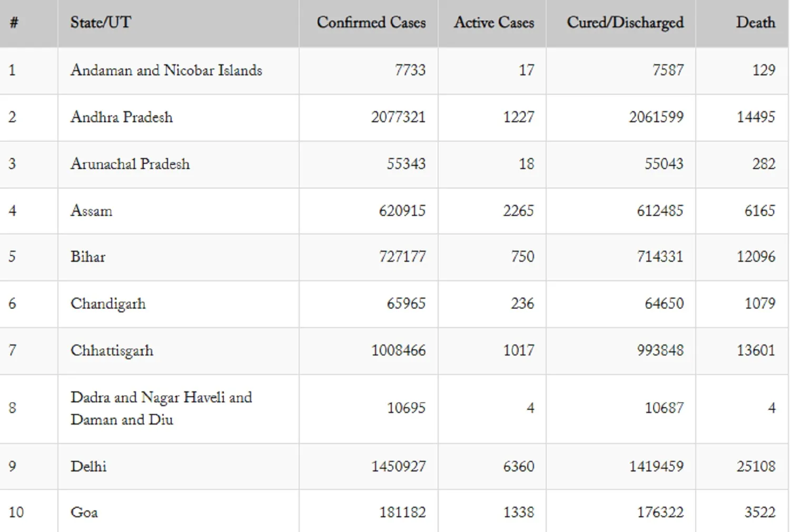Click death value 14495
This screenshot has height=532, width=790.
[756, 117]
